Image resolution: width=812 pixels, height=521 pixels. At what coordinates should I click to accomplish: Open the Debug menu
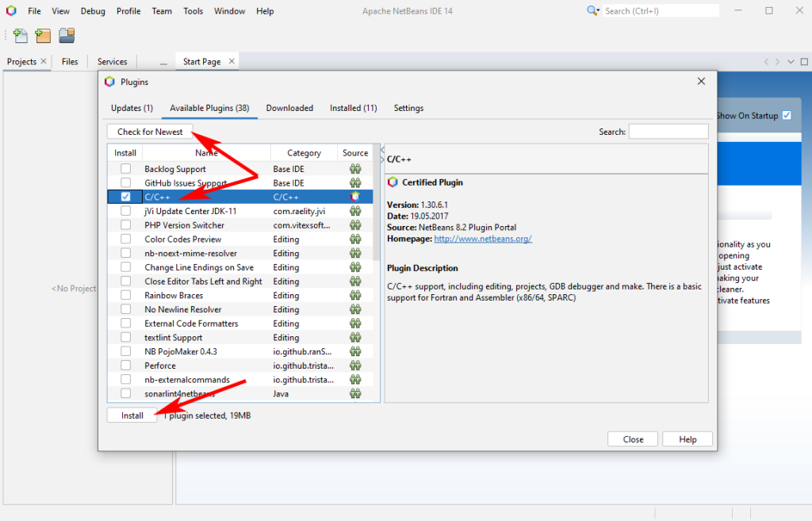click(93, 11)
